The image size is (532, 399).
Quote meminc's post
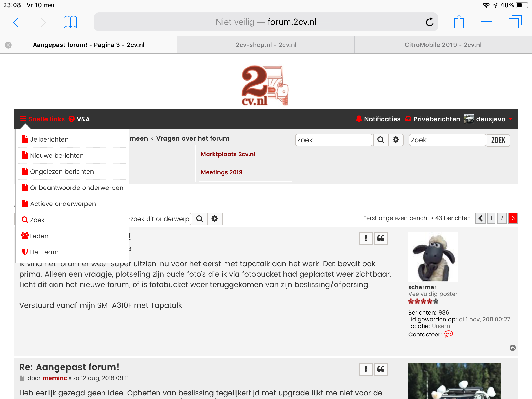point(381,369)
